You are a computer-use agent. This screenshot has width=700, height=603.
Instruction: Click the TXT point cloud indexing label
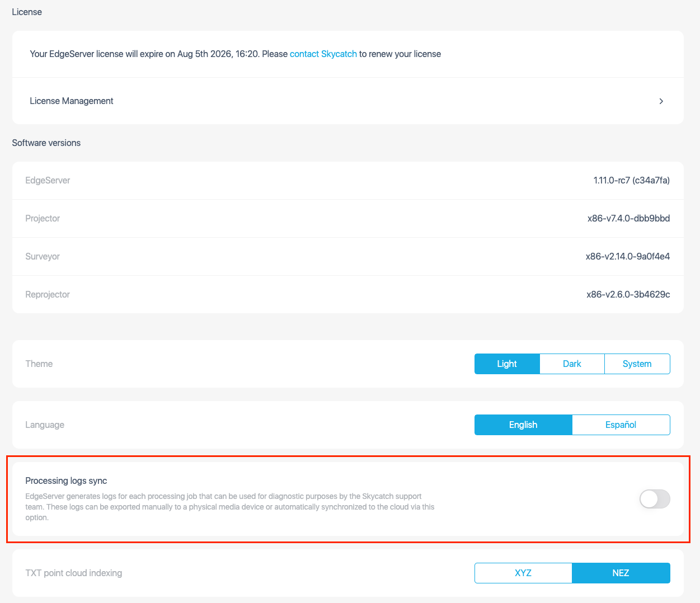[x=73, y=573]
